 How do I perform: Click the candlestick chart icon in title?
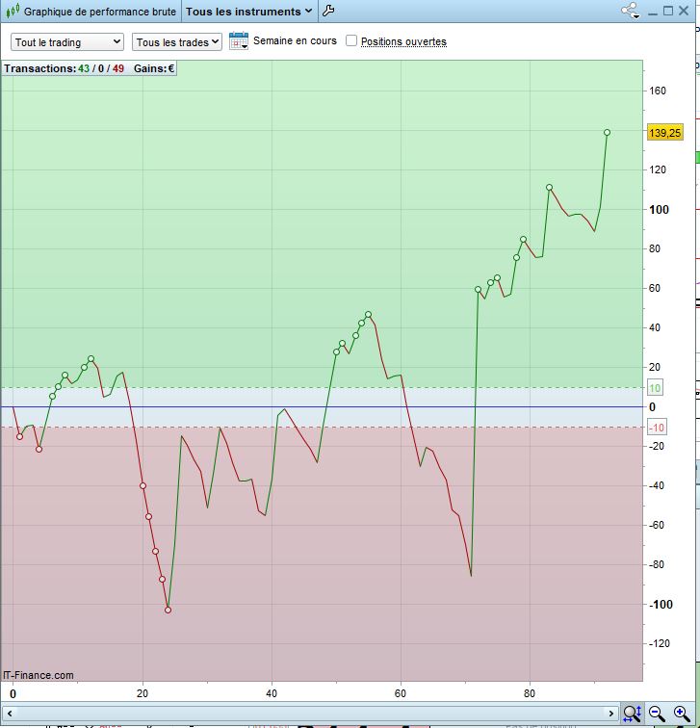13,11
